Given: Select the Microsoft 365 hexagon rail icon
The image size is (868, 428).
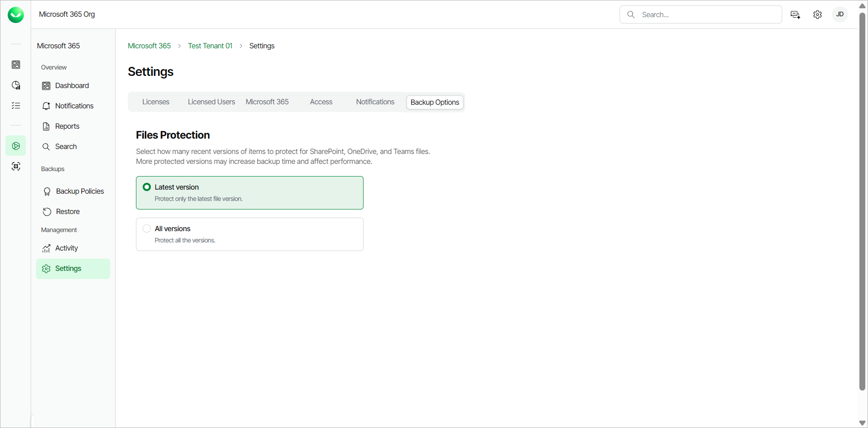Looking at the screenshot, I should click(x=16, y=146).
